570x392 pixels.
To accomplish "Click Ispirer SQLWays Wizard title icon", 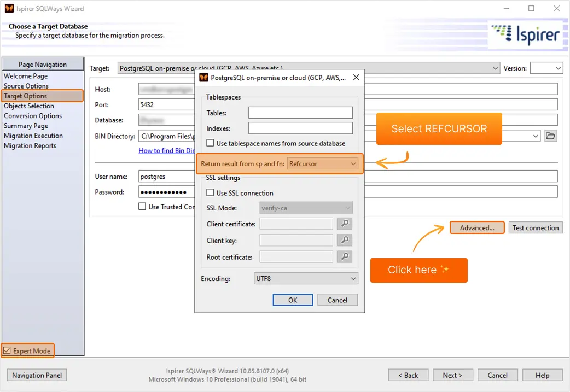I will tap(9, 8).
